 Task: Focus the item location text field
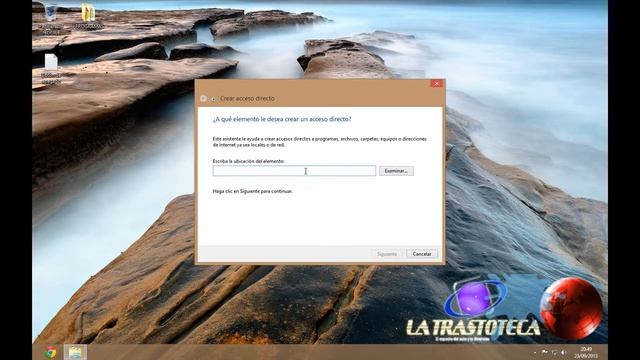coord(294,171)
